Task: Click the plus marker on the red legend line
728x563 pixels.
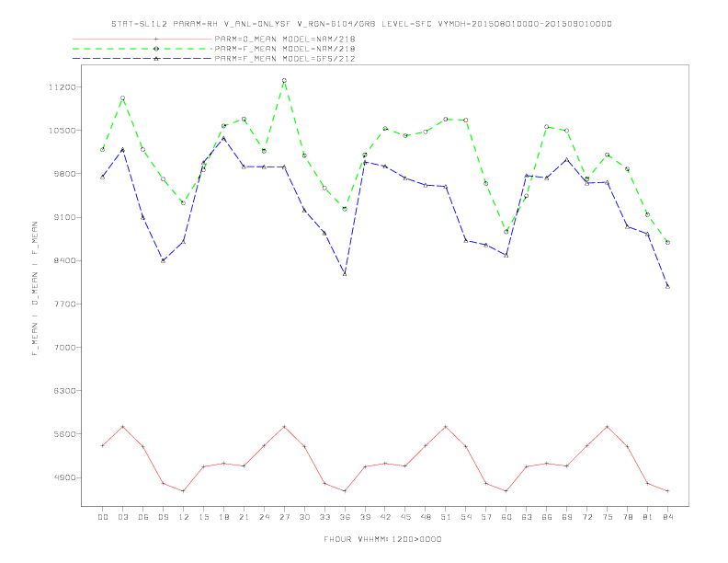Action: pyautogui.click(x=156, y=39)
